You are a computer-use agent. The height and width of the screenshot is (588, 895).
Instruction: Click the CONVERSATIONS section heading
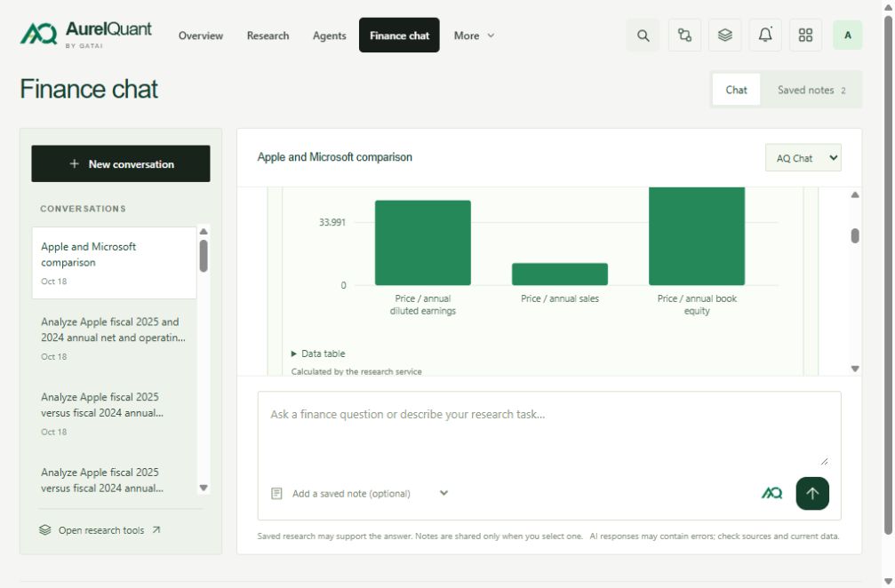pyautogui.click(x=83, y=209)
